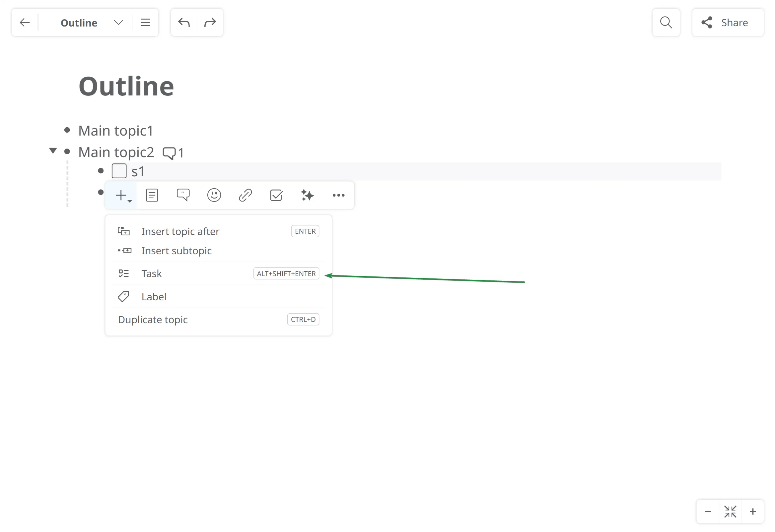Click the search magnifier icon
Image resolution: width=775 pixels, height=532 pixels.
(666, 23)
